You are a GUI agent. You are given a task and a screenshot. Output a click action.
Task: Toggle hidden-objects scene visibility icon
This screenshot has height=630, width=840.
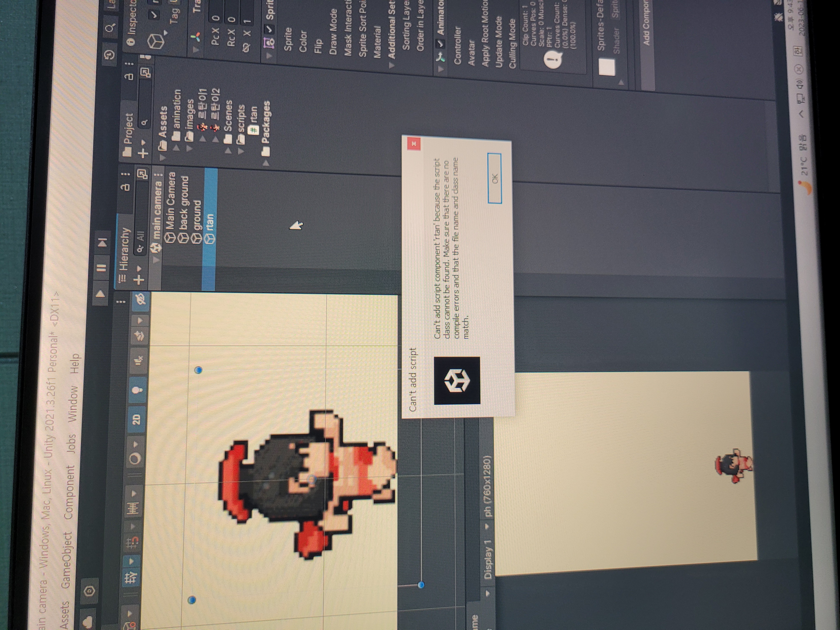141,300
